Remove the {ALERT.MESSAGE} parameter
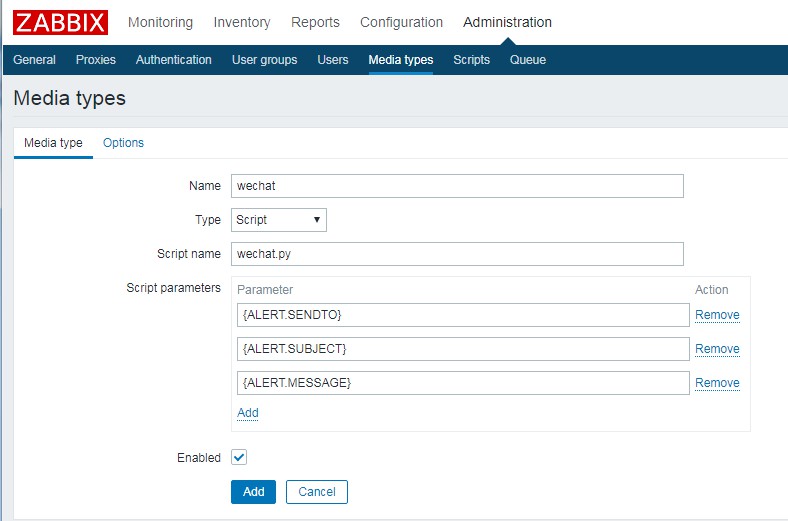Screen dimensions: 788x521 click(x=717, y=383)
